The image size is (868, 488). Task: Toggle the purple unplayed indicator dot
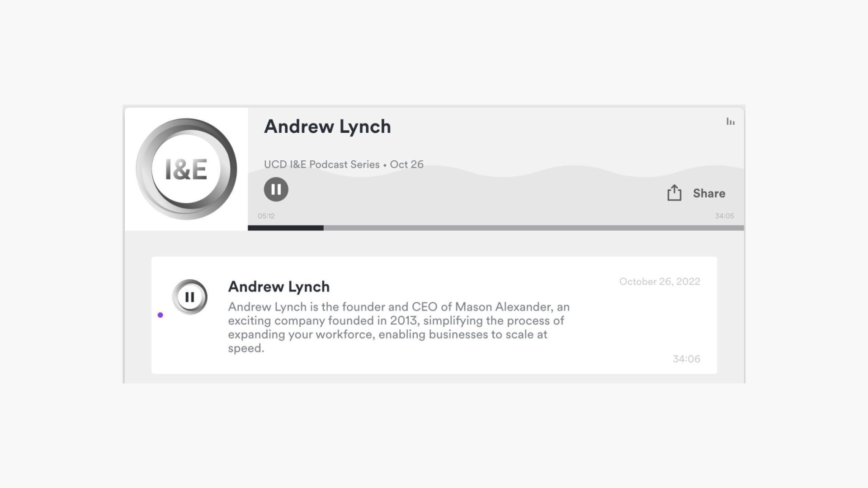coord(161,315)
